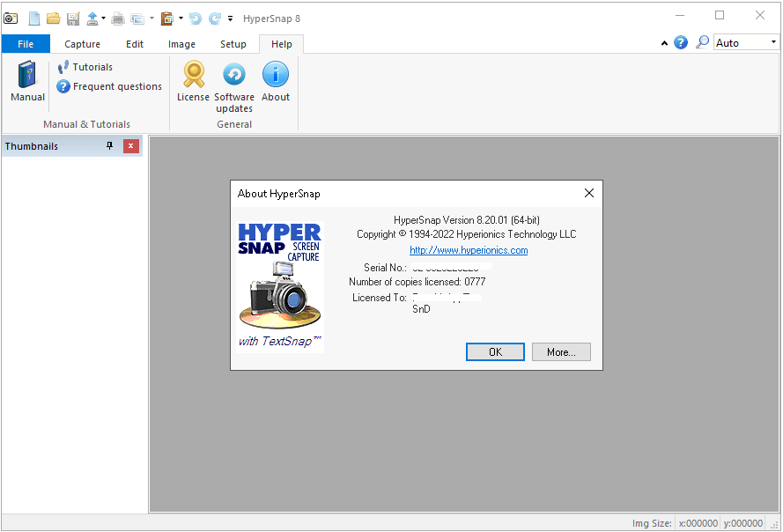Expand dropdown arrow next to windows icon
The height and width of the screenshot is (532, 783).
151,18
